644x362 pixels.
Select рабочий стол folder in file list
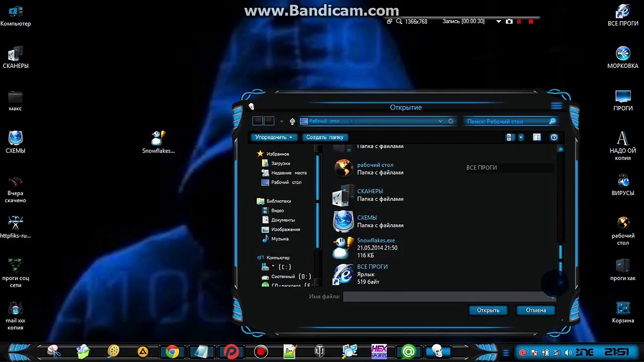368,168
